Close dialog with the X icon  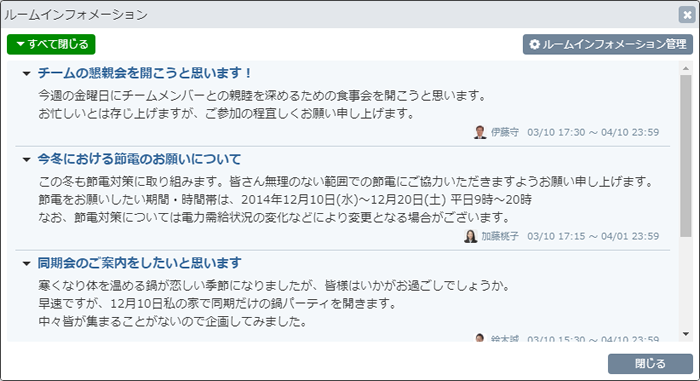click(687, 15)
